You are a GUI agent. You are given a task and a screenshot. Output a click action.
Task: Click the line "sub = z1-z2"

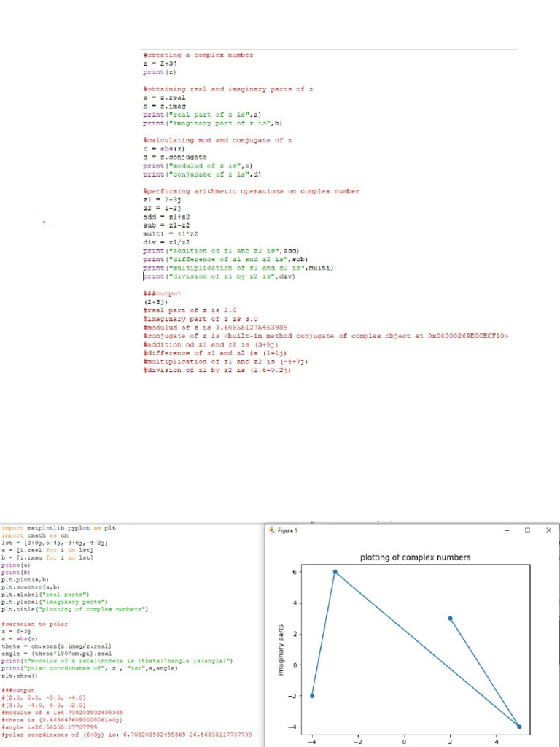166,225
